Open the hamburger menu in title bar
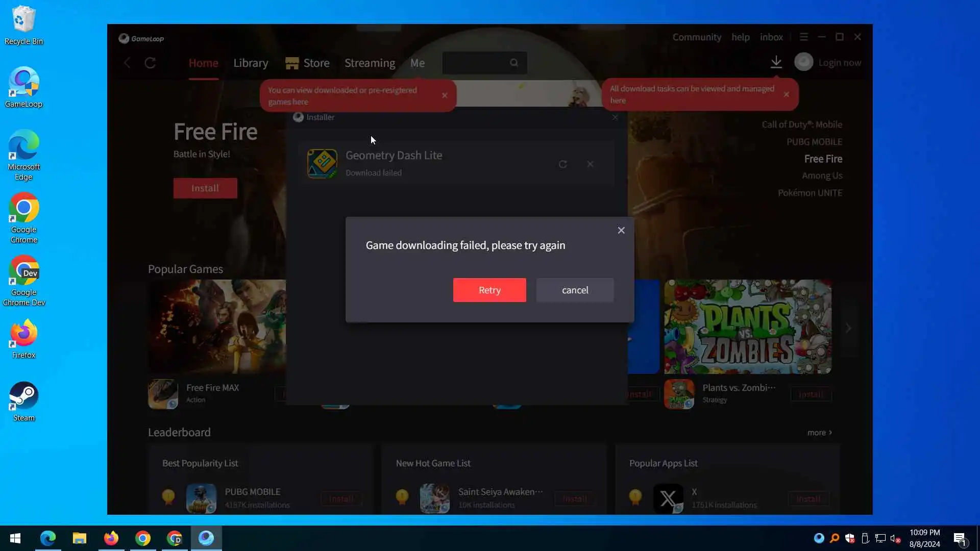 tap(803, 37)
